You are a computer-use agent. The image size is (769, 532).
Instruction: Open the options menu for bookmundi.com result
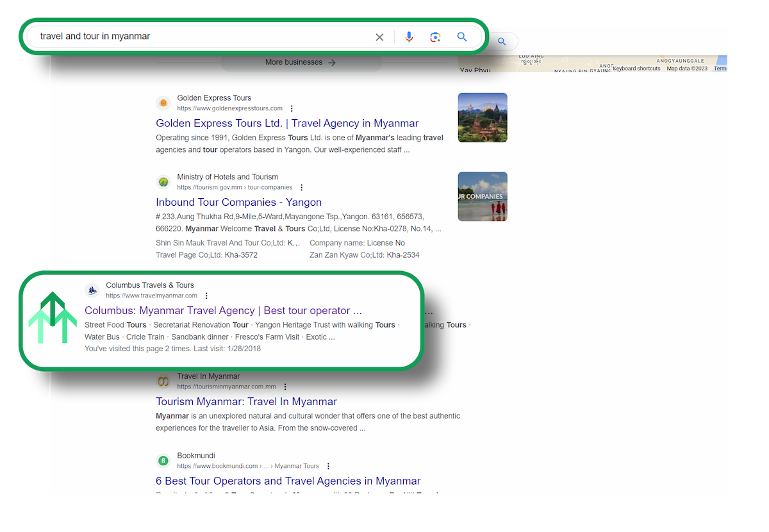[x=328, y=466]
